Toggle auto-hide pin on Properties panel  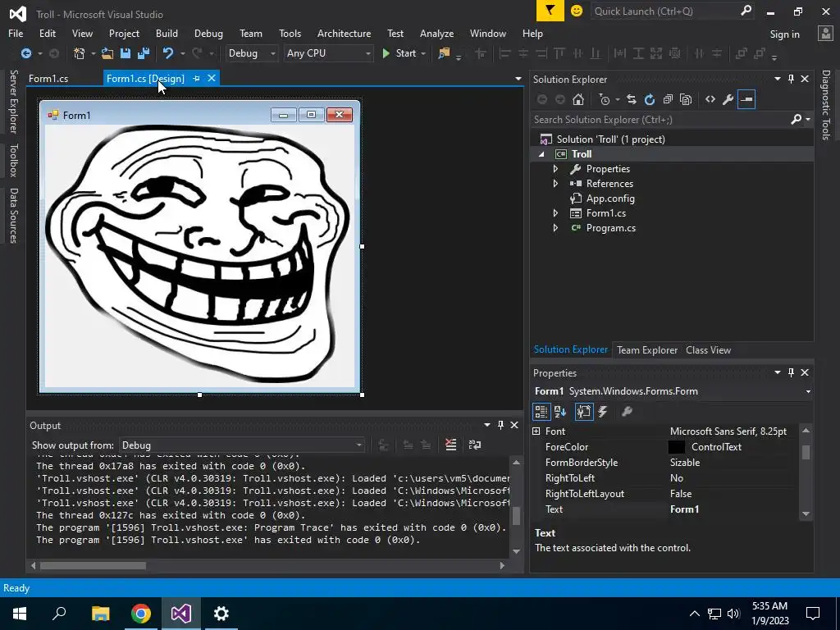pyautogui.click(x=792, y=372)
